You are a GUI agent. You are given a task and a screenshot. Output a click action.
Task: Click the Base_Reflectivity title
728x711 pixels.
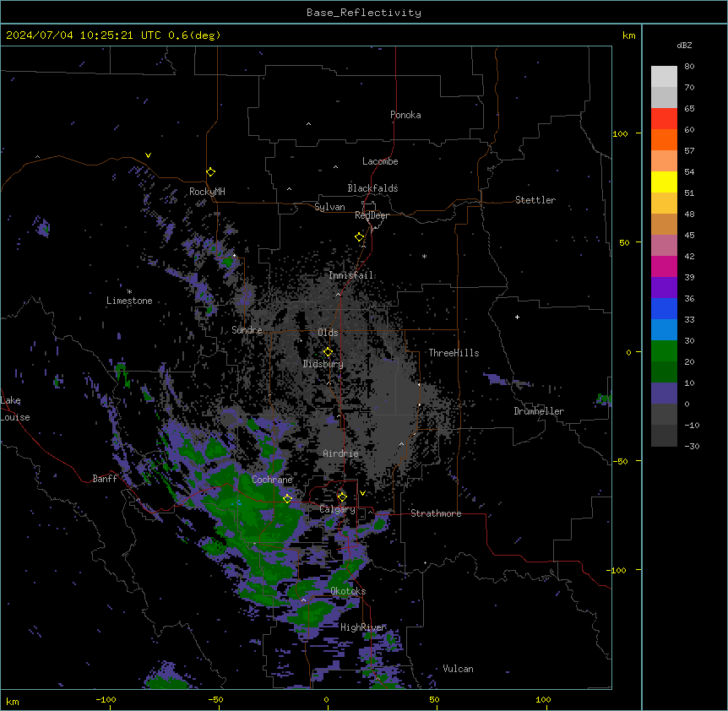coord(364,13)
